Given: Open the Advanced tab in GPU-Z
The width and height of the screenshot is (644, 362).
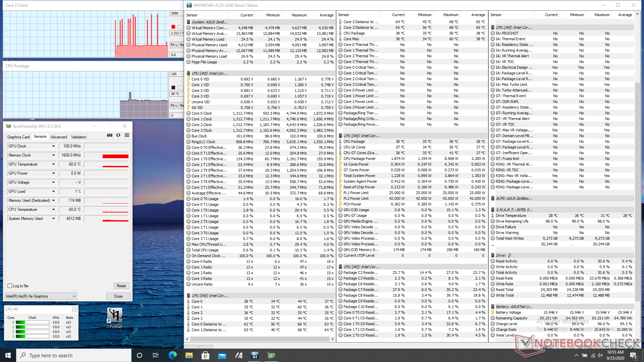Looking at the screenshot, I should click(59, 137).
